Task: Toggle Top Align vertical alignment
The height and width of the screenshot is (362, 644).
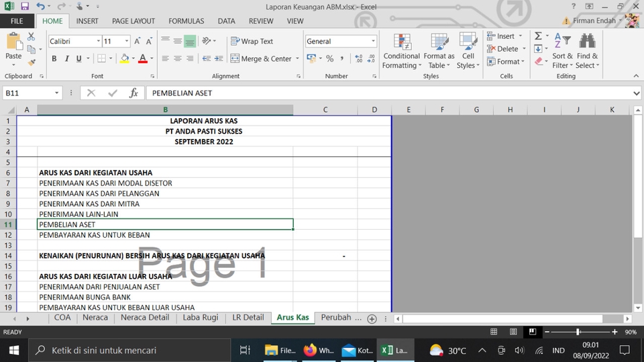Action: (x=166, y=41)
